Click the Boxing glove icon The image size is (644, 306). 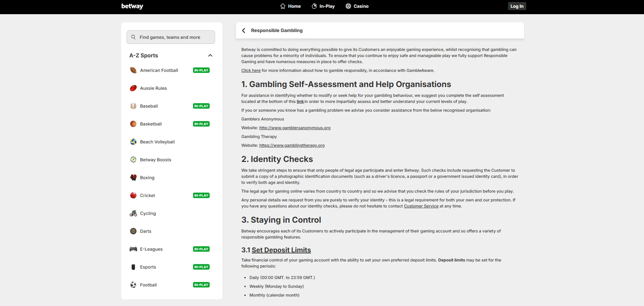tap(133, 177)
